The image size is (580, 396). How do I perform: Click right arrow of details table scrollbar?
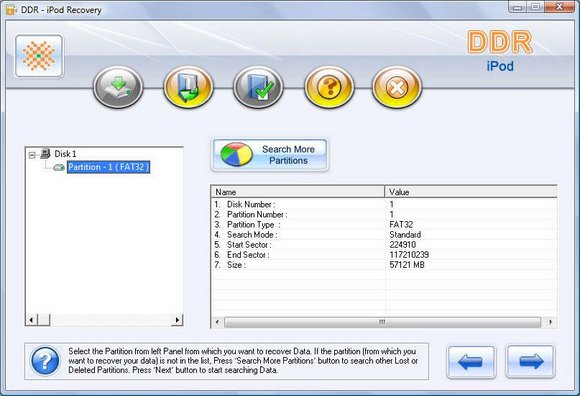pyautogui.click(x=551, y=322)
